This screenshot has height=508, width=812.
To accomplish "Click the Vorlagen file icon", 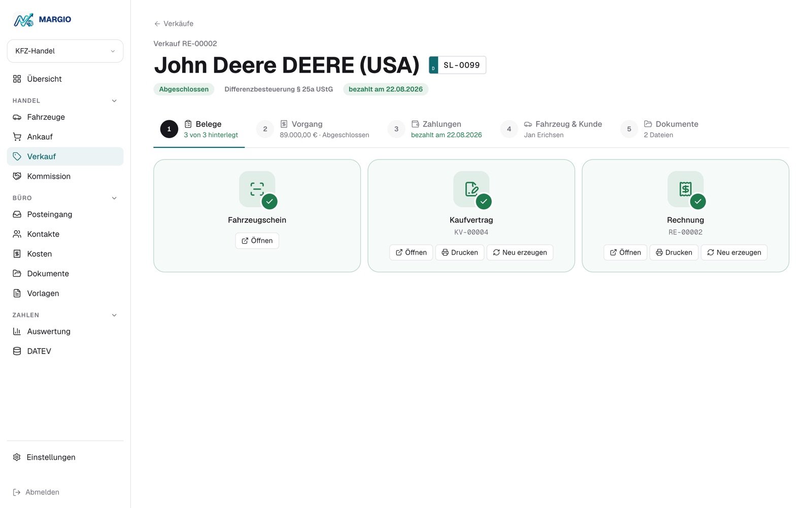I will coord(17,293).
